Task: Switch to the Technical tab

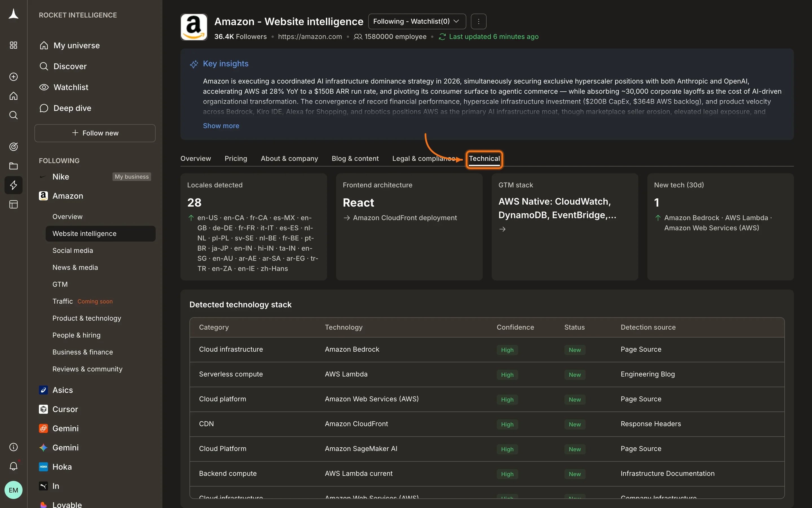Action: coord(484,159)
